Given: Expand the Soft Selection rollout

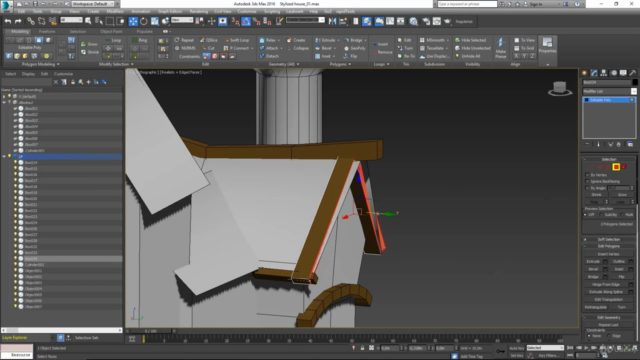Looking at the screenshot, I should click(x=609, y=240).
